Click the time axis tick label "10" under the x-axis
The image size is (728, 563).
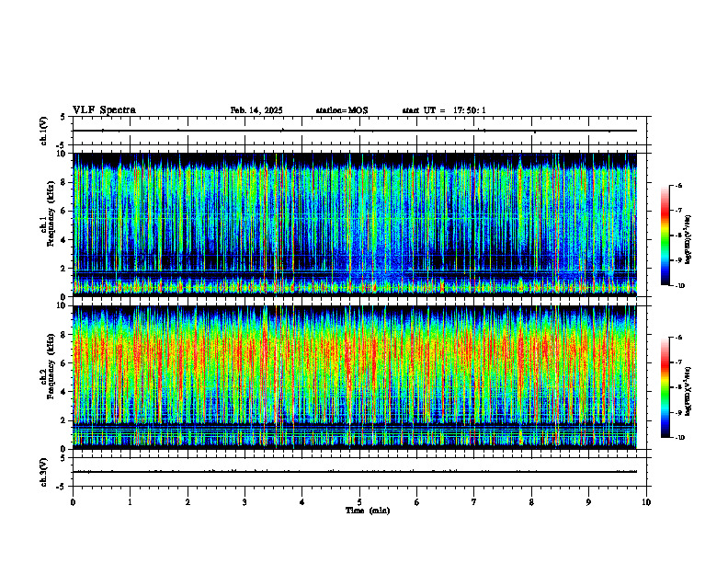646,502
